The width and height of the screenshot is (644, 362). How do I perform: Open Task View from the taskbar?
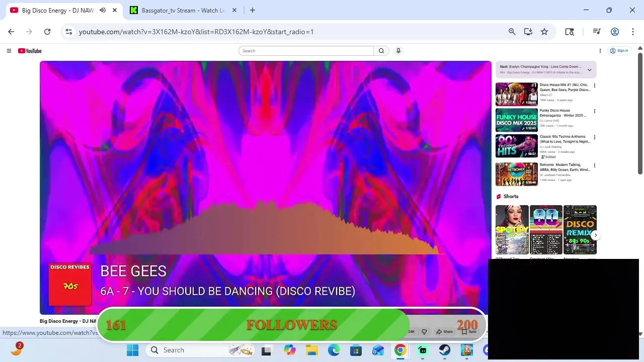tap(266, 350)
